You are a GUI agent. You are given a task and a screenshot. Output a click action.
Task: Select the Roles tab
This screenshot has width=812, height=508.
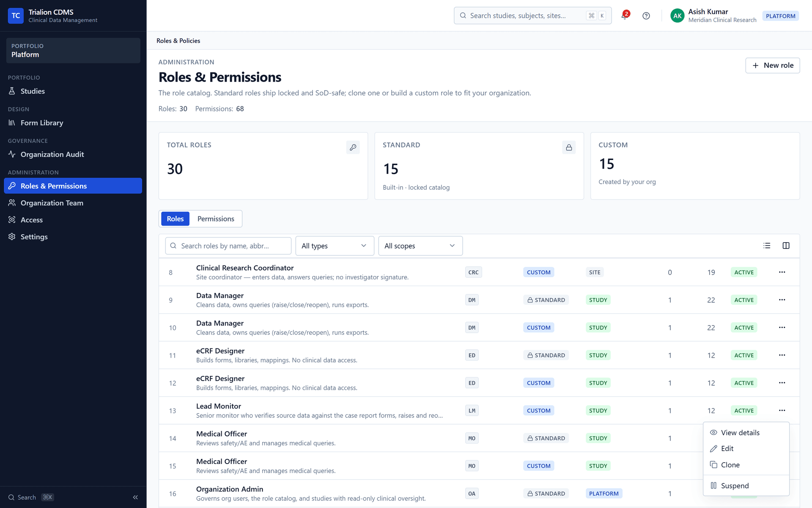point(175,219)
